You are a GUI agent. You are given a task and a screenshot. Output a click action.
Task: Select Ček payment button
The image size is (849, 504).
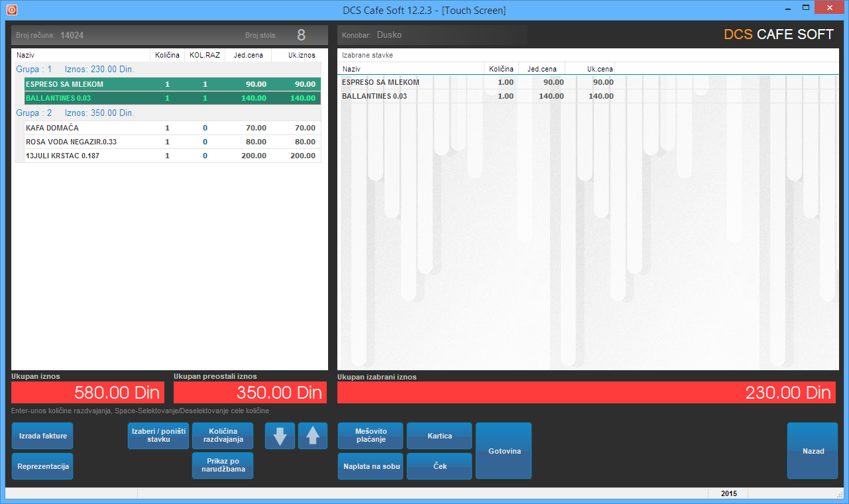(439, 466)
